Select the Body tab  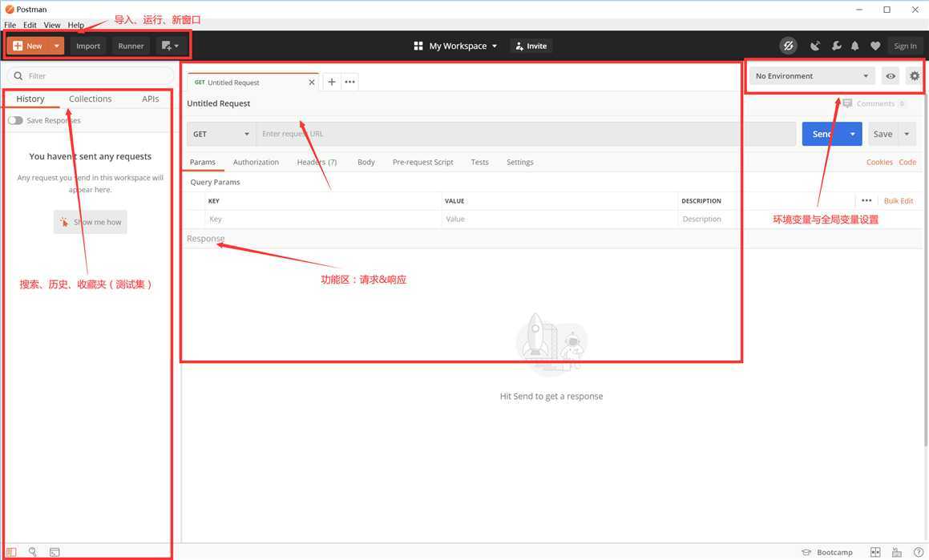pos(366,162)
